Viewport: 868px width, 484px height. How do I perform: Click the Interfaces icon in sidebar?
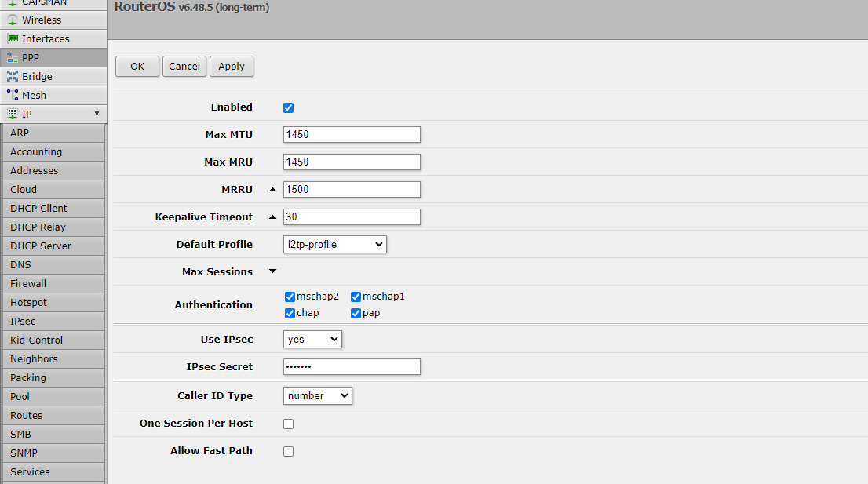point(13,39)
